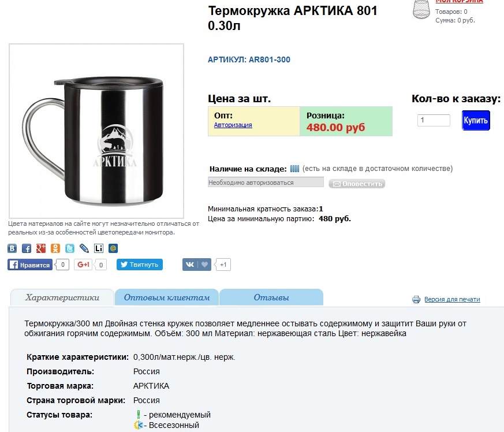Click the shopping basket cart icon
504x432 pixels.
coord(421,9)
